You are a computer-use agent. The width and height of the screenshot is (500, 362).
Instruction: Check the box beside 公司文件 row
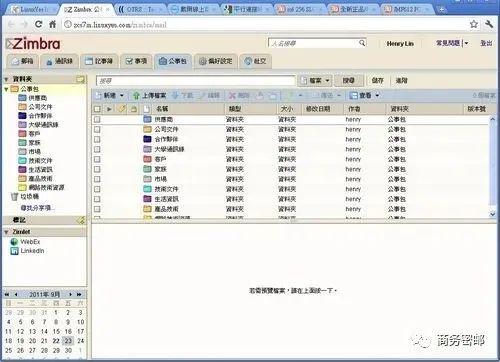(x=97, y=129)
